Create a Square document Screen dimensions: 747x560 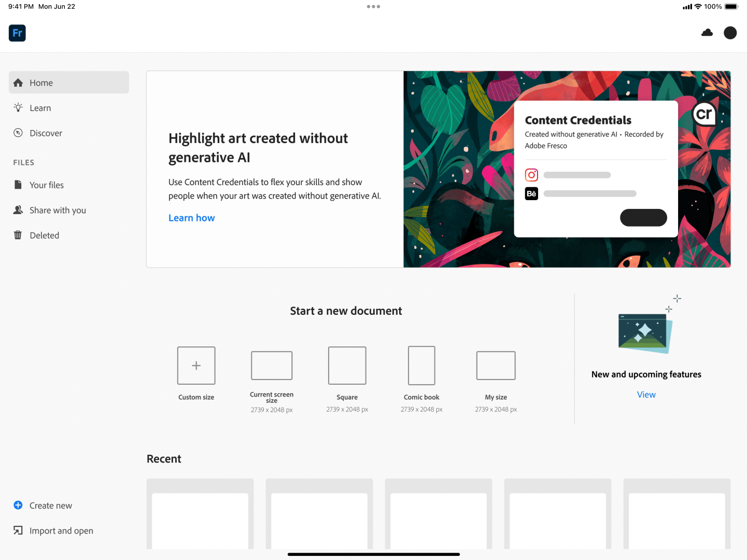click(x=347, y=365)
